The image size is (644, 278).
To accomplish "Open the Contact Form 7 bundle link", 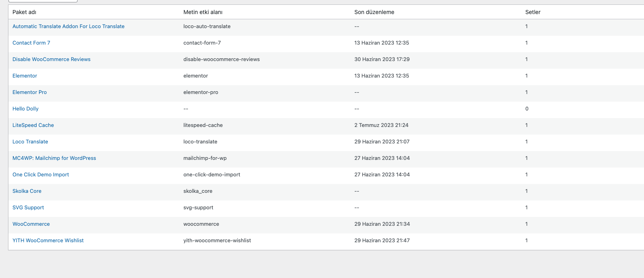I will 31,43.
